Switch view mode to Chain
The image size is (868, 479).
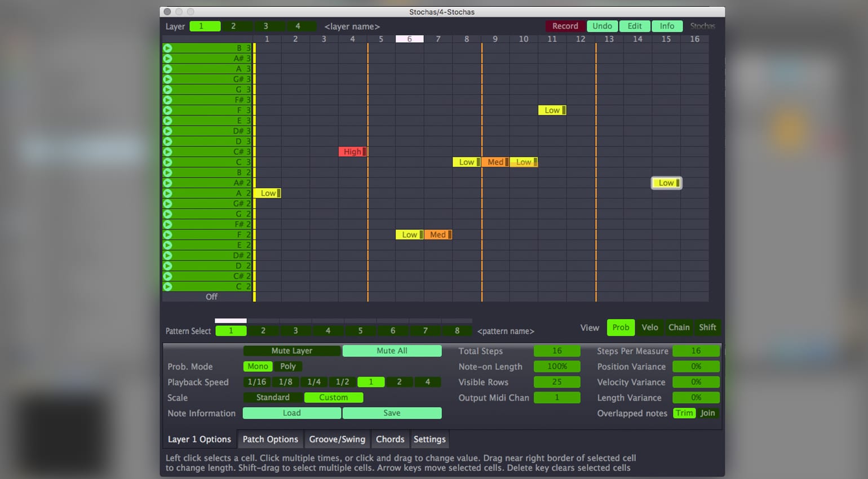click(679, 327)
